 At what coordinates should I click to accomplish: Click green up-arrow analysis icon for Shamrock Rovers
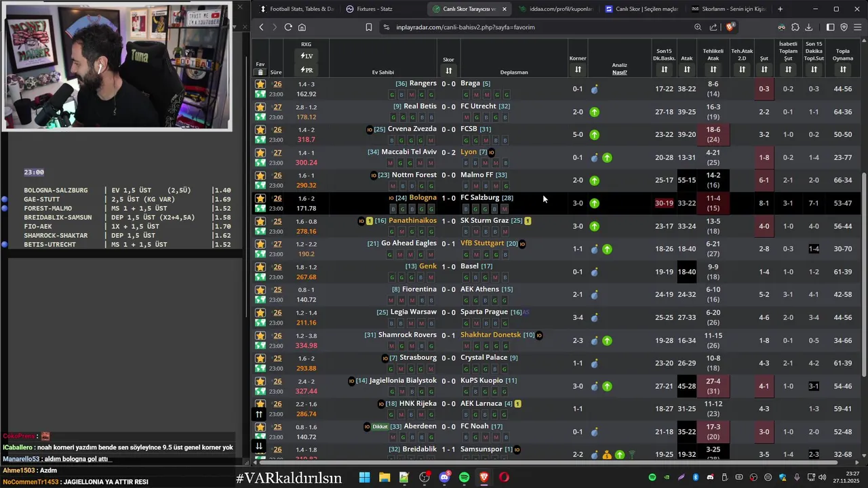(x=607, y=340)
